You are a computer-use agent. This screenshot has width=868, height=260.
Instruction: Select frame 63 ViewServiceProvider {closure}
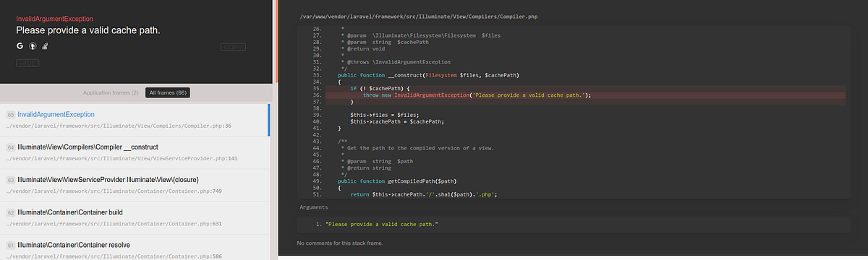coord(135,185)
